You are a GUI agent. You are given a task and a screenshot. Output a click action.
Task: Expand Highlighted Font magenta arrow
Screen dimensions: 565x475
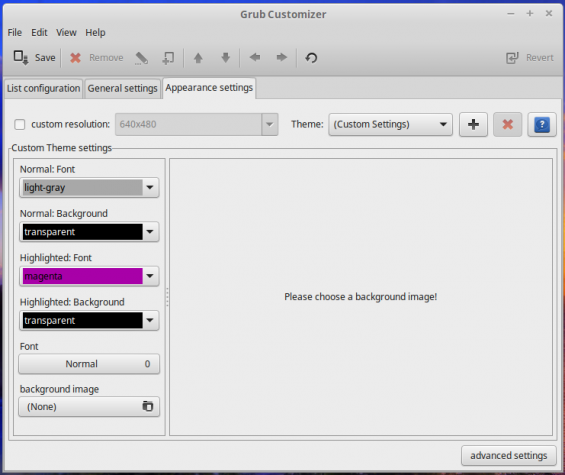coord(150,276)
